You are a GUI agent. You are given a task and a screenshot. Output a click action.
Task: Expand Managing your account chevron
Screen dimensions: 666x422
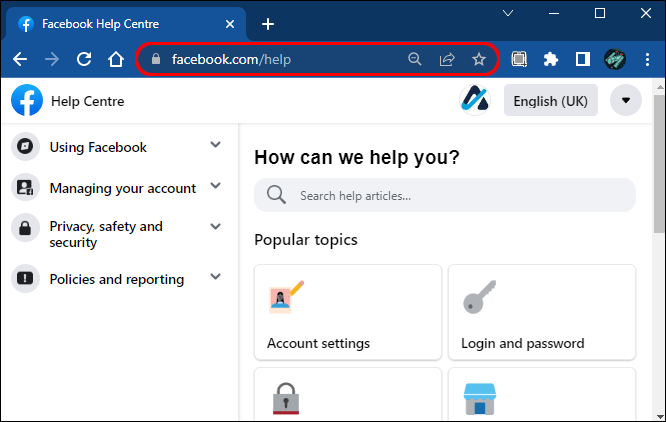[x=216, y=186]
